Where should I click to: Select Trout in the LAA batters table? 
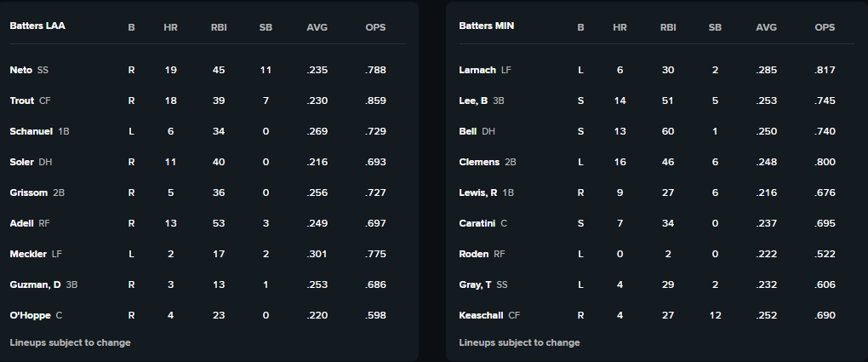(23, 101)
